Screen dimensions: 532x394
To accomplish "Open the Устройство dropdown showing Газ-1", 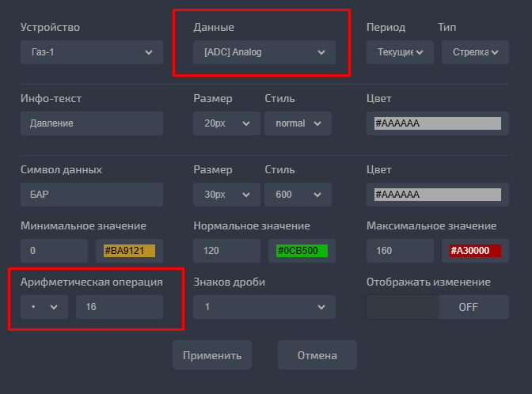I will click(x=91, y=52).
